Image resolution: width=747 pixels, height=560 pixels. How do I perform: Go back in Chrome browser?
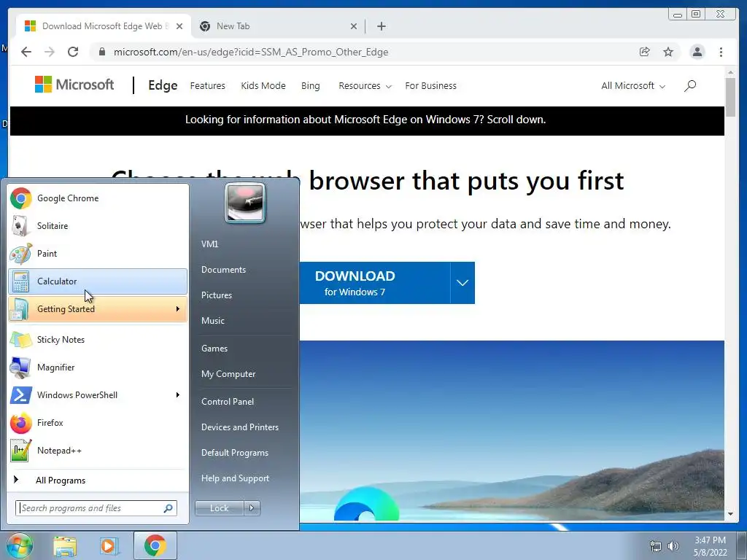tap(26, 52)
